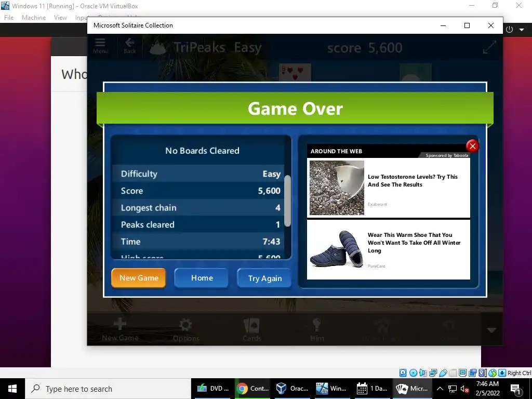The height and width of the screenshot is (399, 532).
Task: Click the Back arrow icon in Solitaire
Action: (129, 46)
